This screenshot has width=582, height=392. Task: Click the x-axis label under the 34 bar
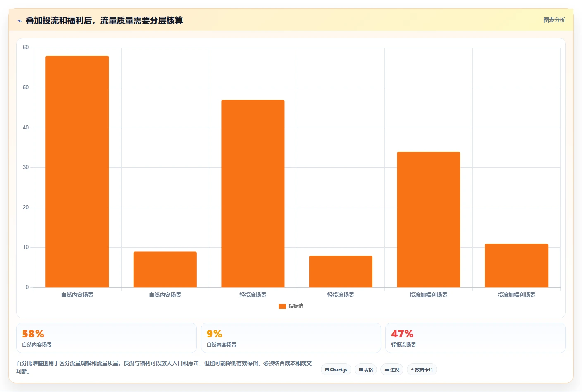pos(429,295)
